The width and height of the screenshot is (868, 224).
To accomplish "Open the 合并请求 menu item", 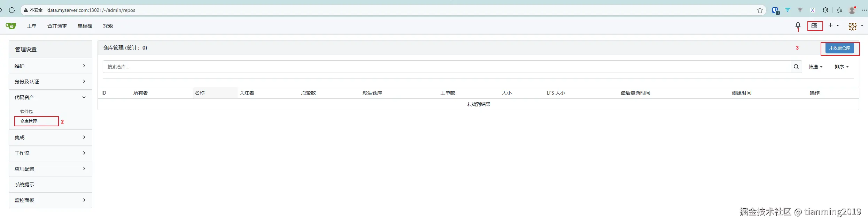I will [x=57, y=26].
